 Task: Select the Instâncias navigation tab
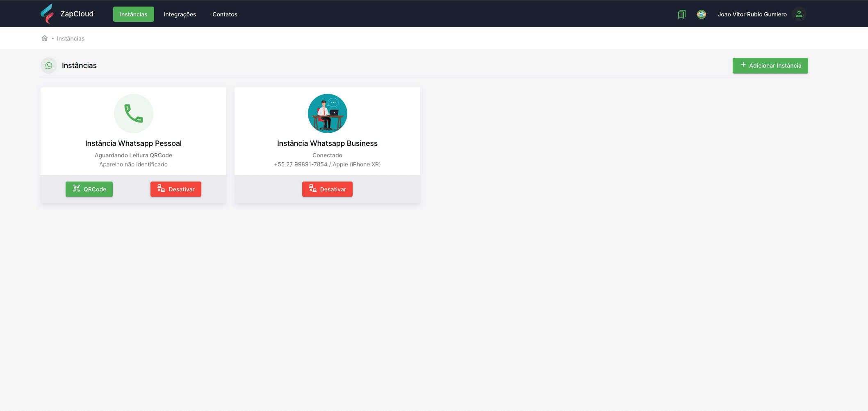point(134,14)
